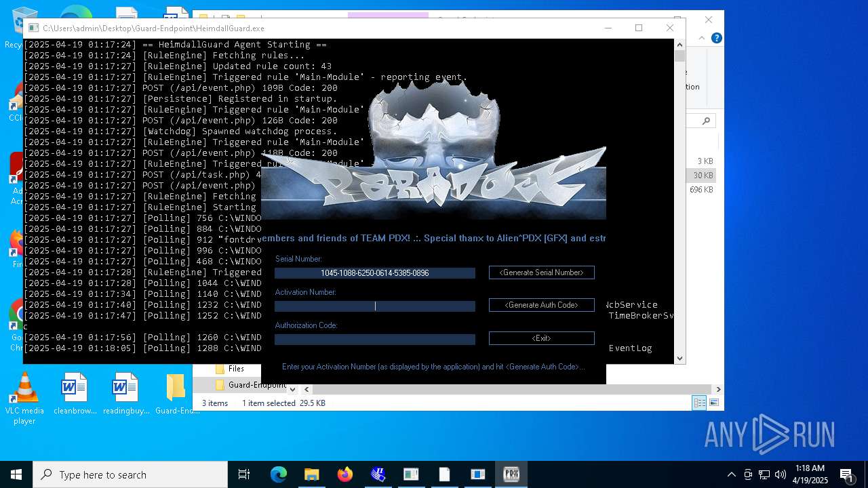The height and width of the screenshot is (488, 868).
Task: Switch to blue panel taskbar window icon
Action: [478, 474]
